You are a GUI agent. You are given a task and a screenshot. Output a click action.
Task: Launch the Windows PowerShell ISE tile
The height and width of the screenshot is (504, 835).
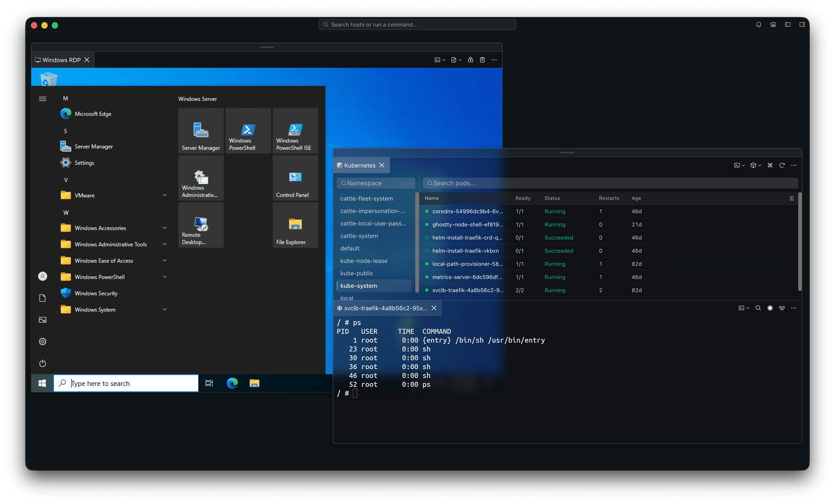pos(295,131)
